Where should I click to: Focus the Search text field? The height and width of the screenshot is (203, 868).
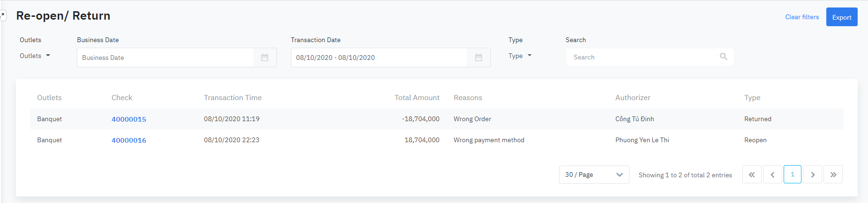tap(642, 57)
